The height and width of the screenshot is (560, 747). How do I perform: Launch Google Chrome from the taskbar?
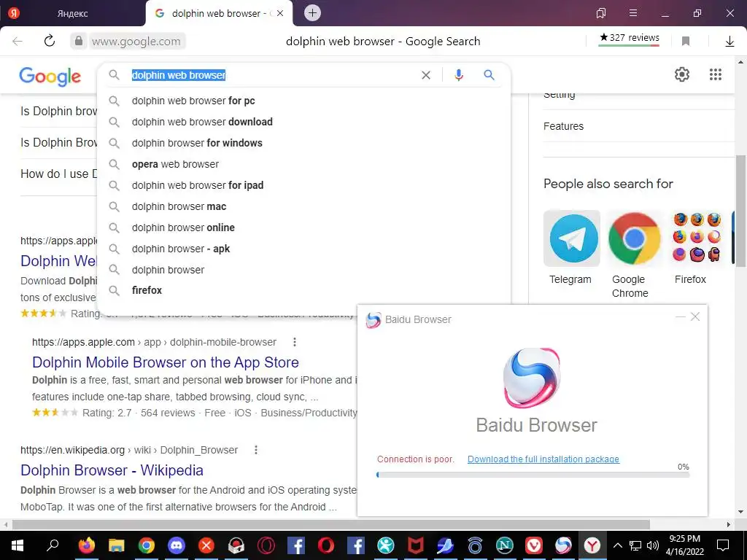[147, 545]
